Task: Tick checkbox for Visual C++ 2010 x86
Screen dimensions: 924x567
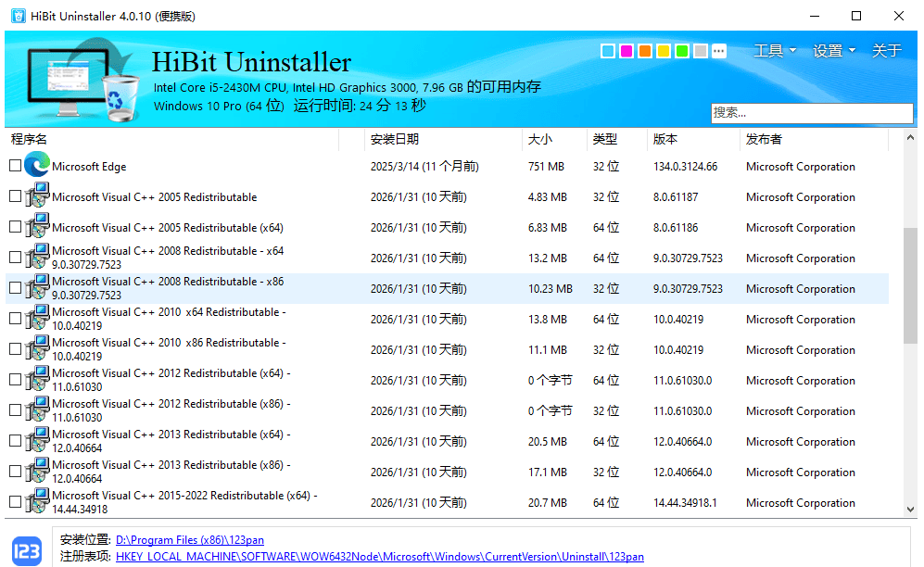Action: pyautogui.click(x=16, y=349)
